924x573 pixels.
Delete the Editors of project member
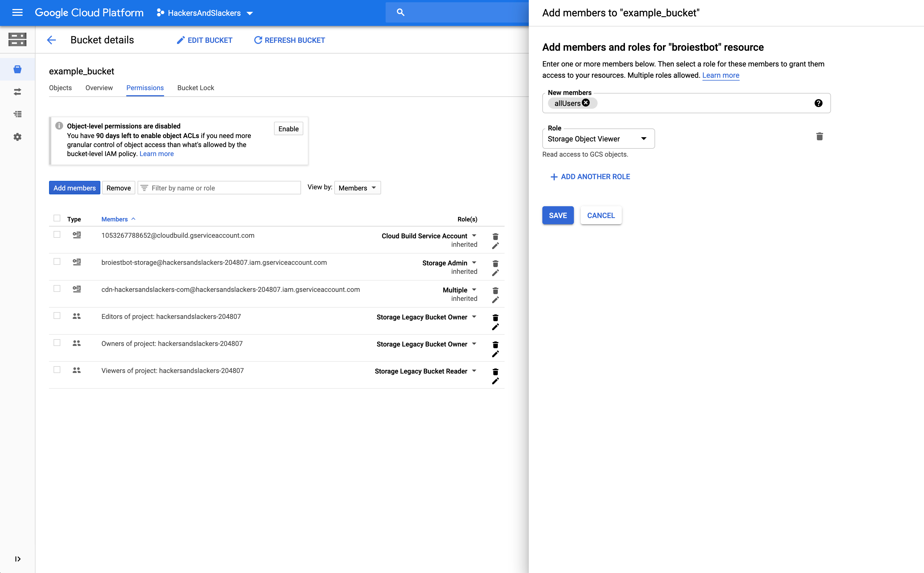495,317
